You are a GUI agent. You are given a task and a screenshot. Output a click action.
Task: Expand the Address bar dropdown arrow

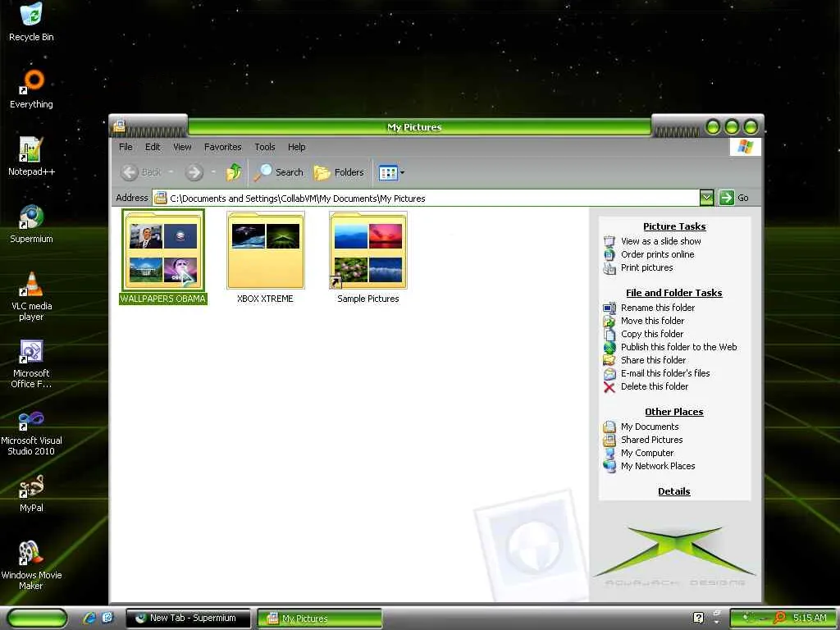706,198
